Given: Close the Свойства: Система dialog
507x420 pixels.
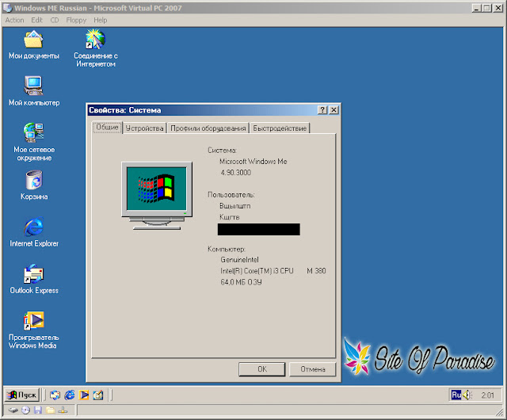Looking at the screenshot, I should coord(334,110).
